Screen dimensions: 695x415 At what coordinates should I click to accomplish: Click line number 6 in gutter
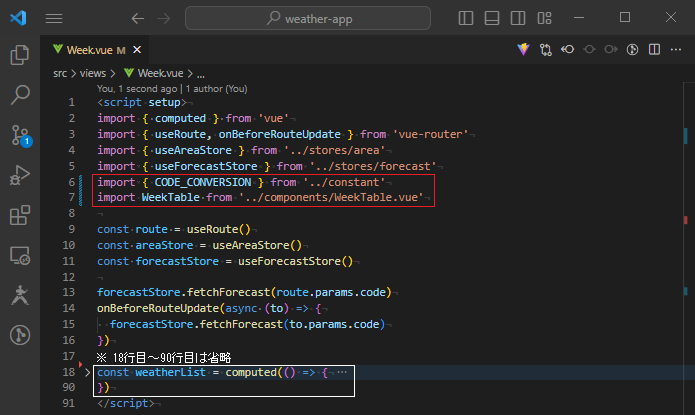(x=71, y=182)
